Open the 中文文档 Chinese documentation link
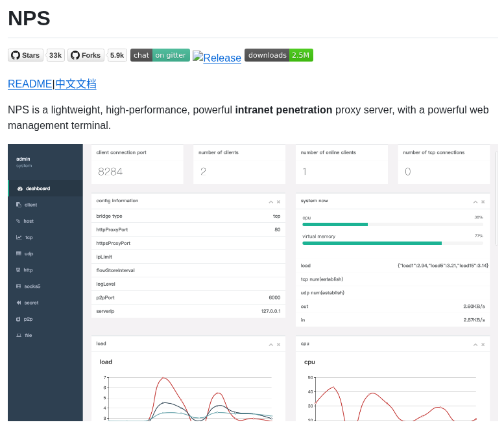Image resolution: width=504 pixels, height=429 pixels. tap(76, 84)
